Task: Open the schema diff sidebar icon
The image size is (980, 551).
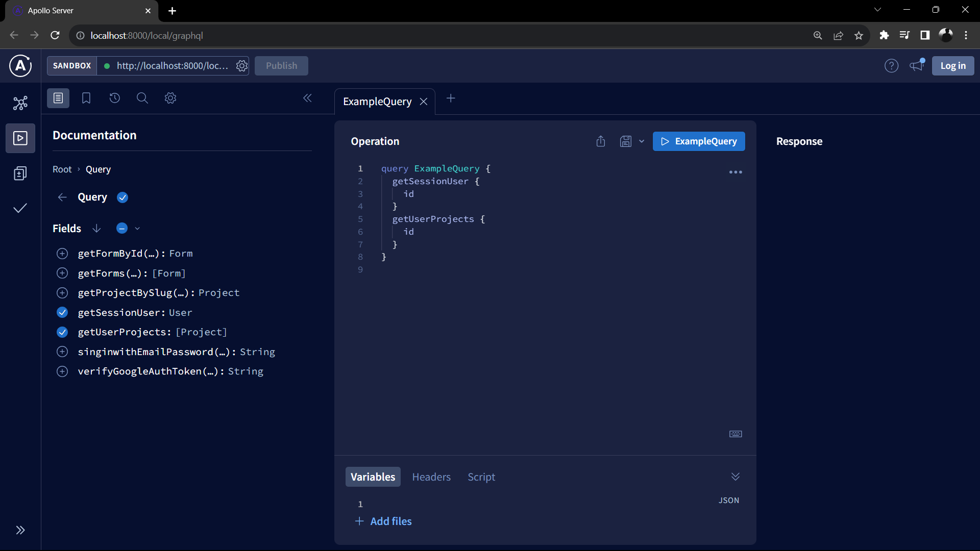Action: (20, 173)
